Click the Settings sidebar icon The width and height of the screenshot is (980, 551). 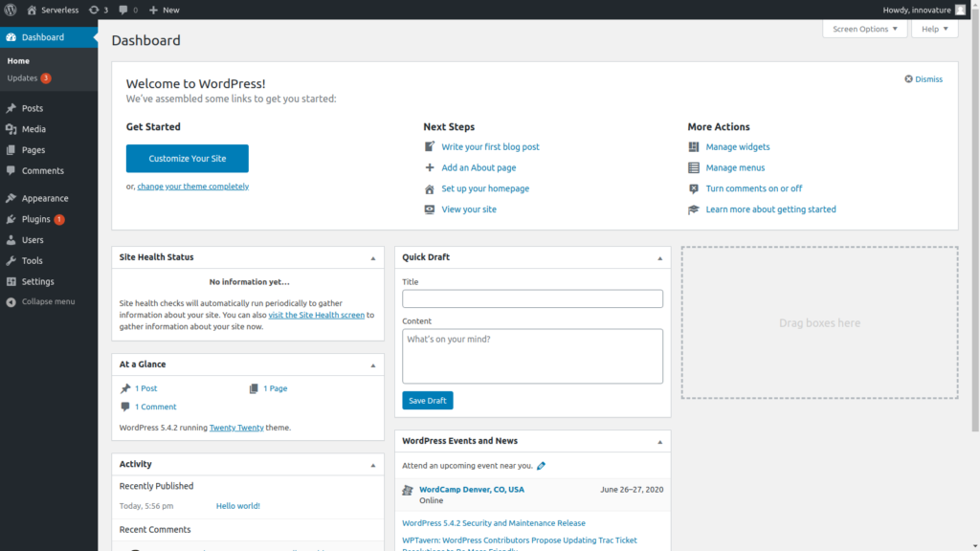click(11, 281)
